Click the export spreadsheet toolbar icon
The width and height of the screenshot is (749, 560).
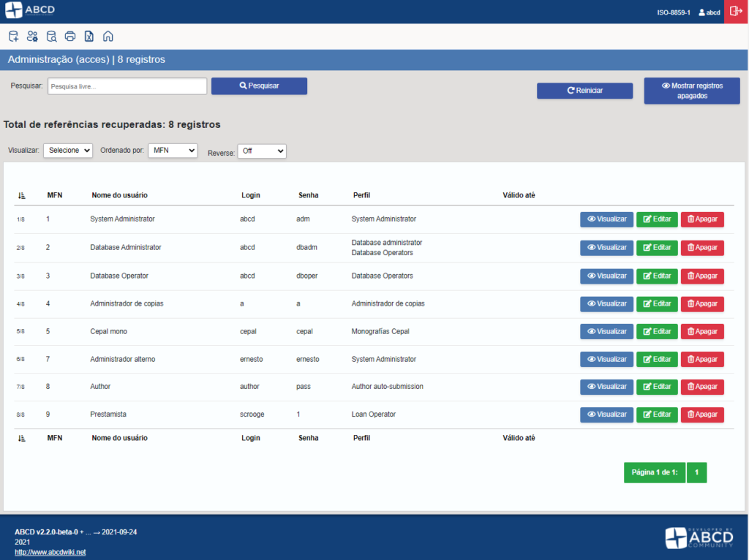click(89, 37)
